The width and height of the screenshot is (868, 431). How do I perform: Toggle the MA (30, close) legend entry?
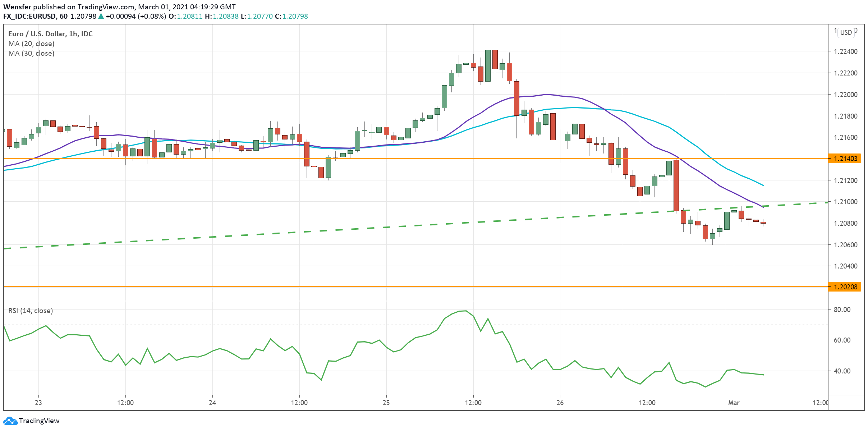click(31, 53)
